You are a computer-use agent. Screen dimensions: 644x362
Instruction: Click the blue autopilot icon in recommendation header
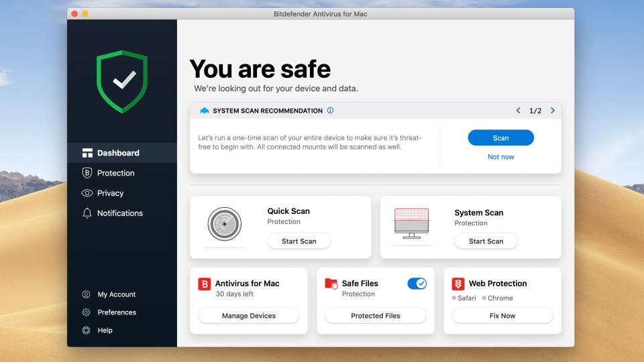(204, 111)
